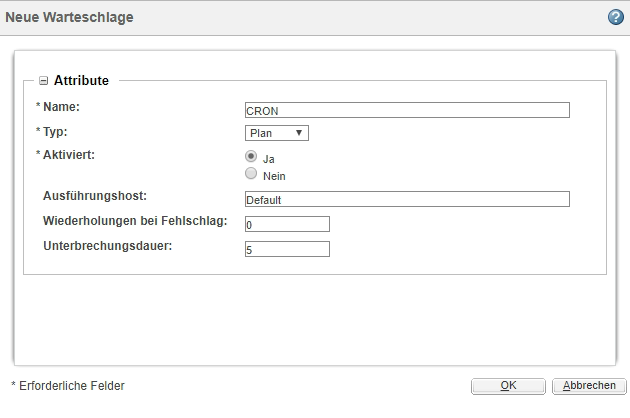
Task: Click the Name: label
Action: (x=61, y=106)
